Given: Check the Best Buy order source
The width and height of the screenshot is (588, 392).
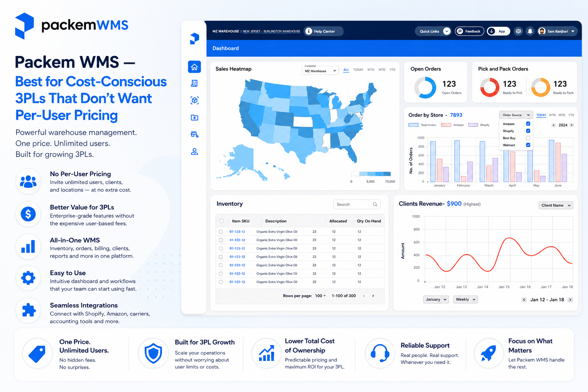Looking at the screenshot, I should click(x=528, y=138).
